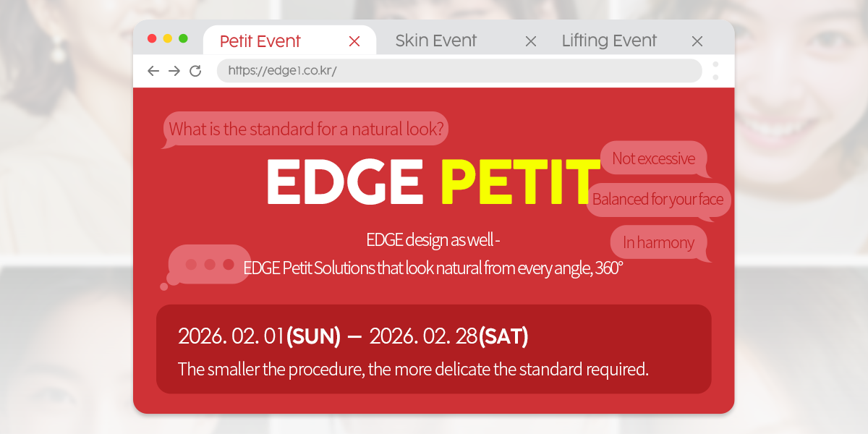Close the Petit Event tab
This screenshot has width=868, height=434.
tap(354, 41)
